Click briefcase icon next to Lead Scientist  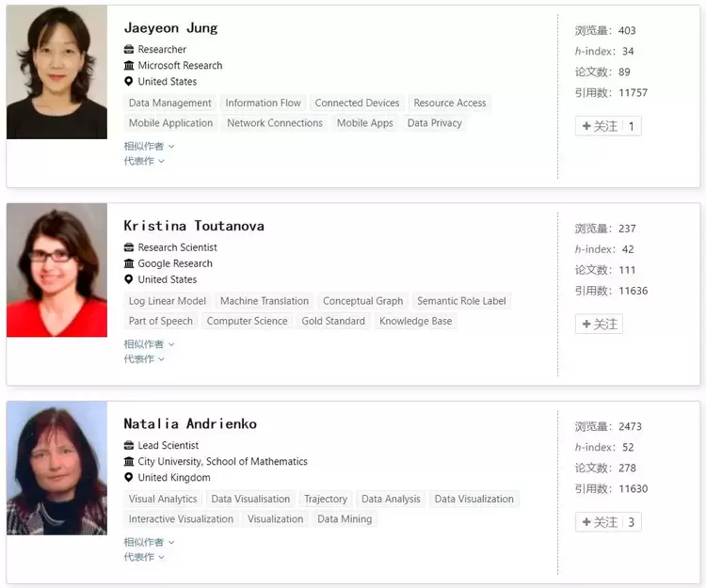coord(129,446)
